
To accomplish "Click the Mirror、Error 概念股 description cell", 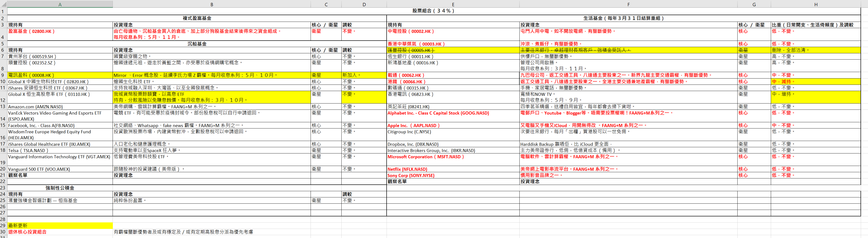I will point(212,75).
